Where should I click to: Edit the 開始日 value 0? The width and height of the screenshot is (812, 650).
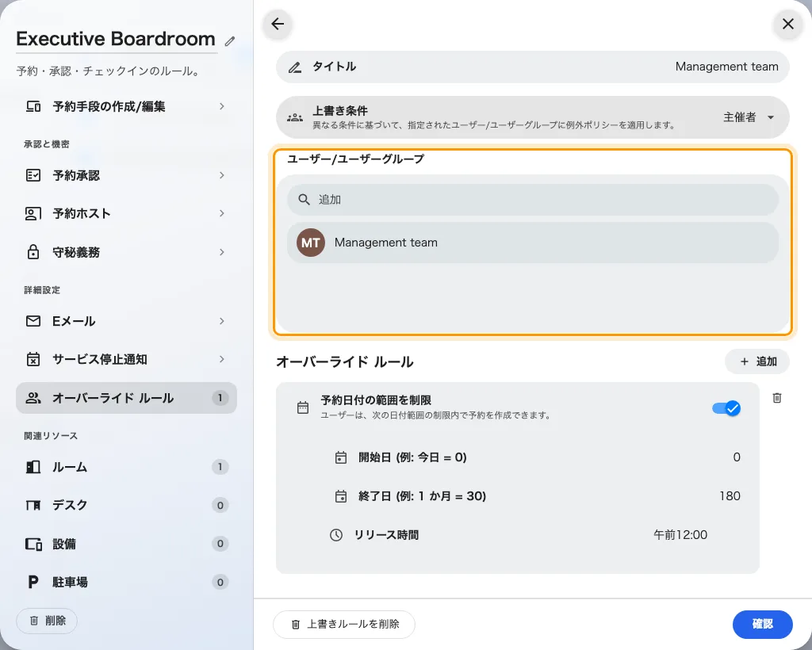click(x=737, y=457)
